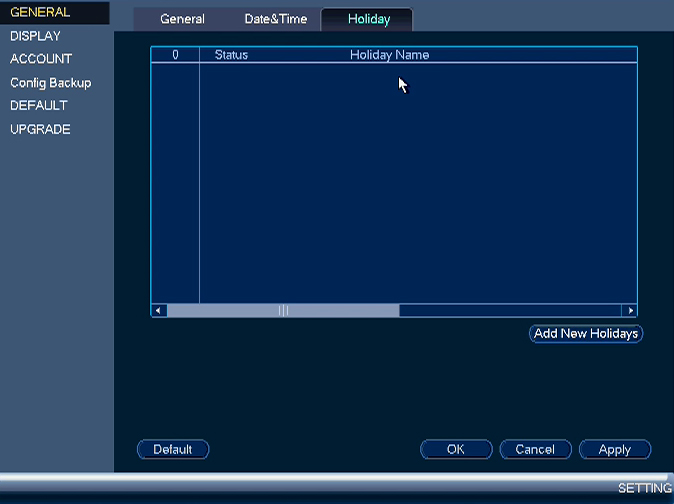
Task: Click the 0 count column header
Action: tap(175, 55)
